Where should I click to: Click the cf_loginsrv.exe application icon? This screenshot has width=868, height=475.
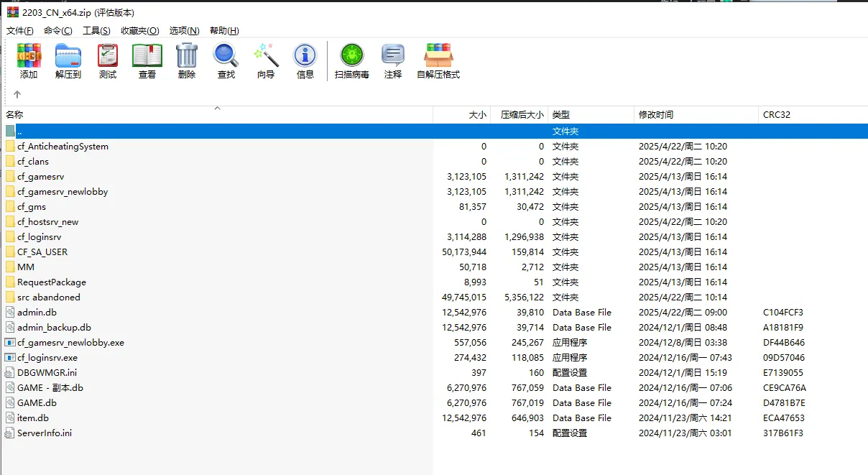click(10, 357)
